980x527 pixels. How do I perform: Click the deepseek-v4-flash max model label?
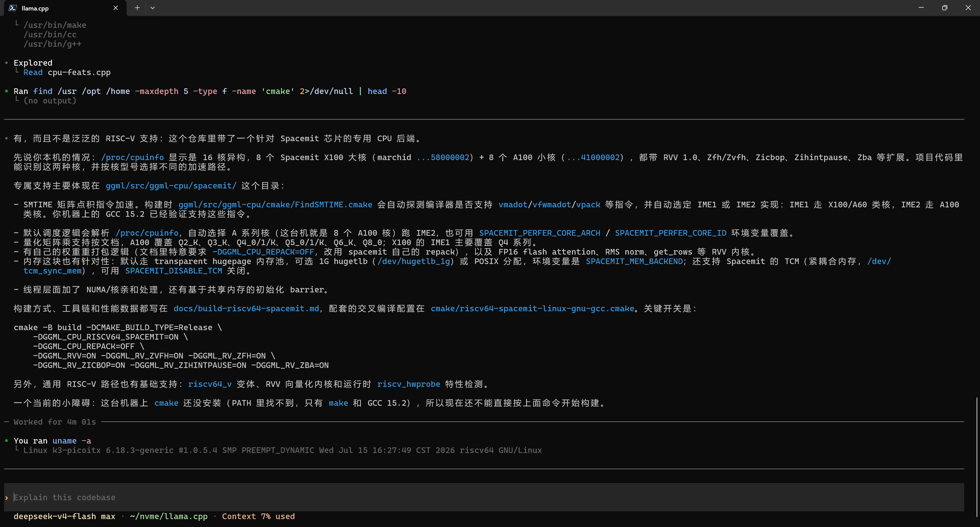point(64,516)
